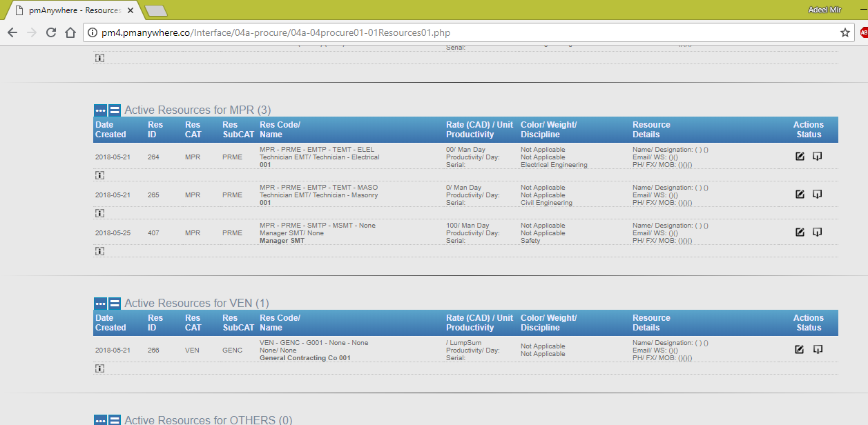Reload the current page
Viewport: 868px width, 425px height.
pos(51,32)
